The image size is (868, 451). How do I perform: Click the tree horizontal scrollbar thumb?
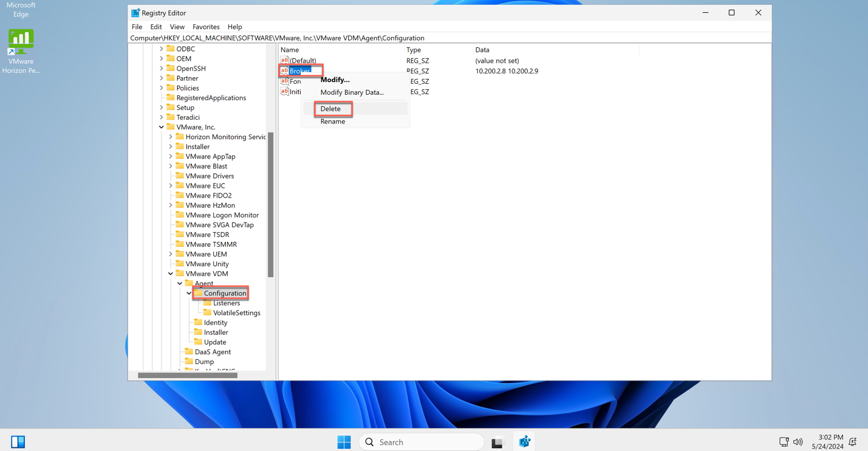pos(188,375)
